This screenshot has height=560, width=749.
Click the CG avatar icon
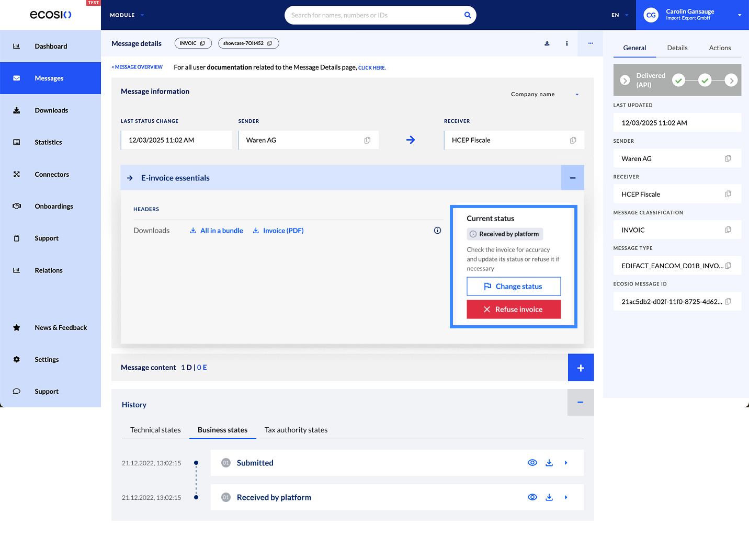click(x=651, y=15)
